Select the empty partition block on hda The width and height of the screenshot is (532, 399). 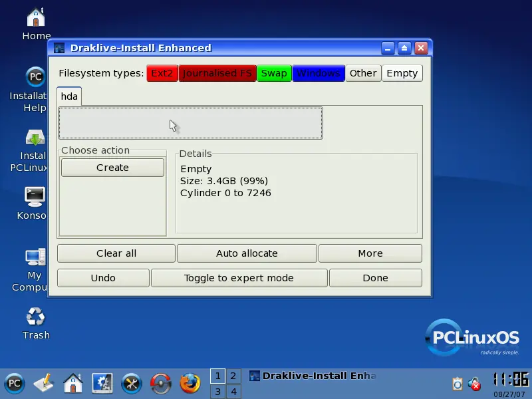click(x=190, y=123)
